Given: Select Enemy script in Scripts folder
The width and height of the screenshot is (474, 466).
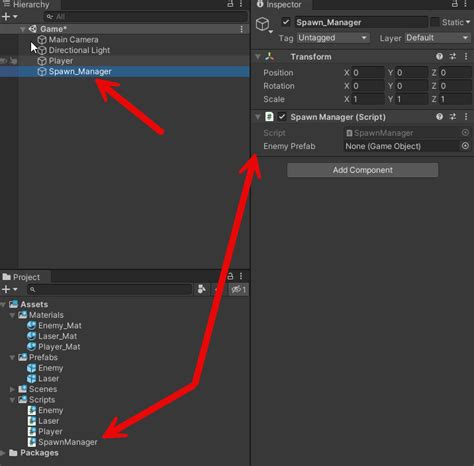Looking at the screenshot, I should pos(45,411).
